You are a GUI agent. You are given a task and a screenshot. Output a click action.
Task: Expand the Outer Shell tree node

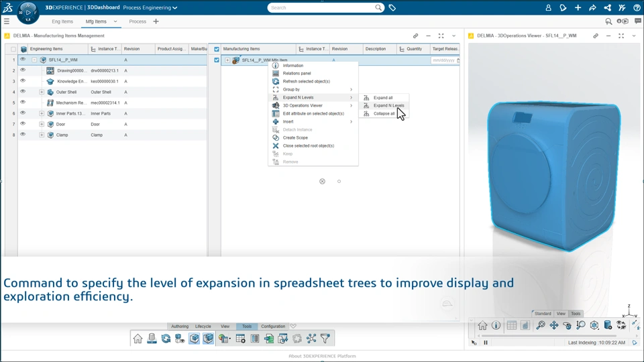tap(42, 92)
